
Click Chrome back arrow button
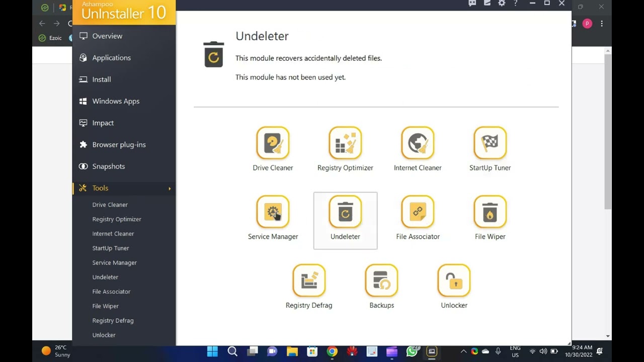pyautogui.click(x=42, y=24)
